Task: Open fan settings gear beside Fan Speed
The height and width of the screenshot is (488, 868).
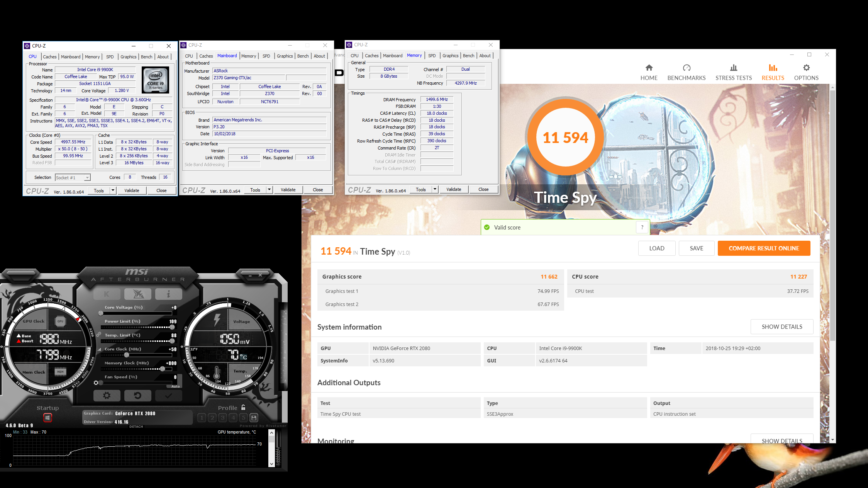Action: pyautogui.click(x=96, y=383)
